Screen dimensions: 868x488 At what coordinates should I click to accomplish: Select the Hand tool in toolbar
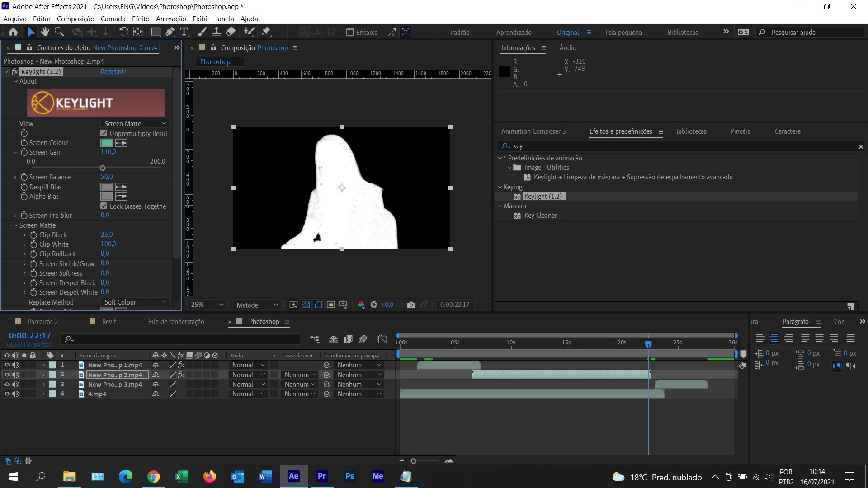[x=45, y=32]
